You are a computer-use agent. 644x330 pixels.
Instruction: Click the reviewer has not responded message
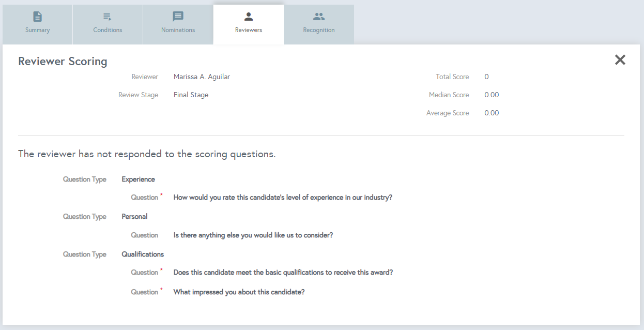pyautogui.click(x=147, y=154)
